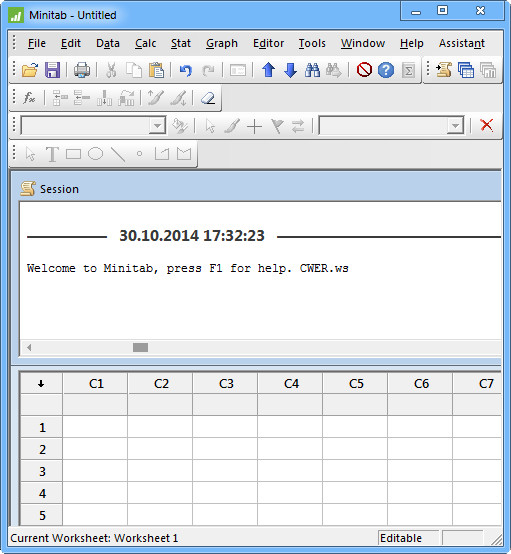Image resolution: width=511 pixels, height=554 pixels.
Task: Click the Show Graphs Folder icon
Action: [x=488, y=70]
